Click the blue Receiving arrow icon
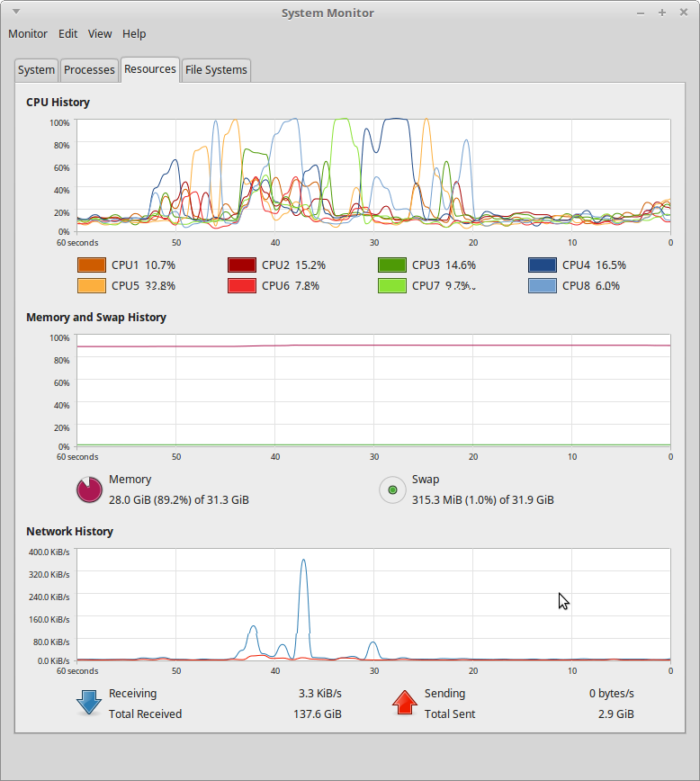 pos(89,703)
